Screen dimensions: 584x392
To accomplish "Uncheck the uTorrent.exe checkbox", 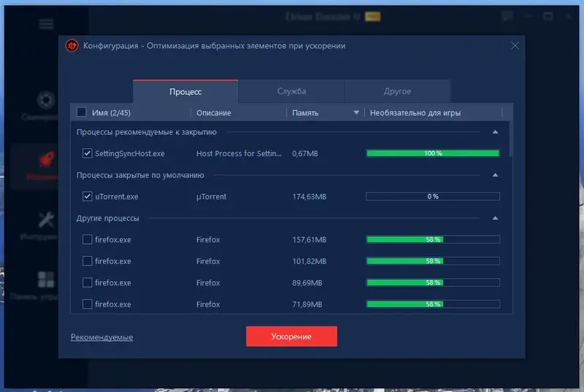I will (x=87, y=196).
